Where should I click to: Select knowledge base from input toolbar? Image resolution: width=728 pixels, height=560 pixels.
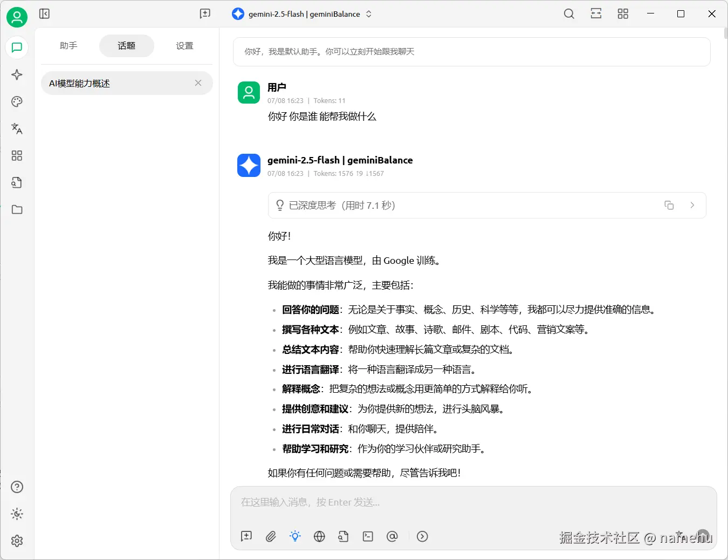(x=344, y=536)
